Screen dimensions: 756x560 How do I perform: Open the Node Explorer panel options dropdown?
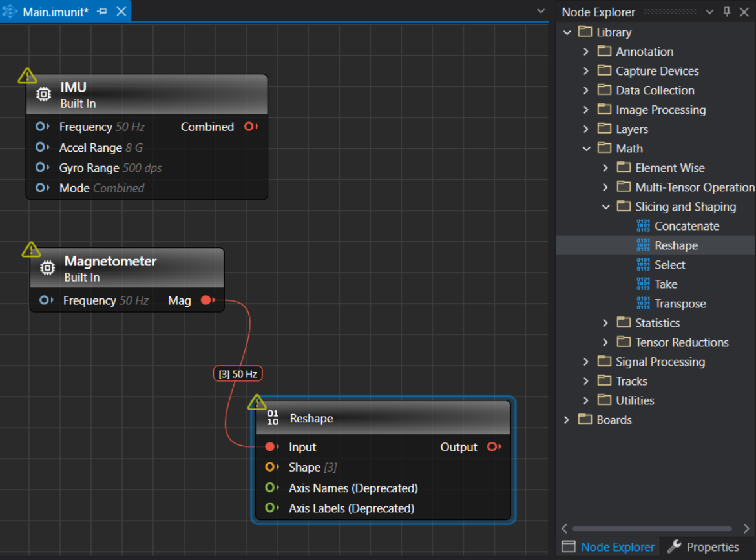coord(709,12)
